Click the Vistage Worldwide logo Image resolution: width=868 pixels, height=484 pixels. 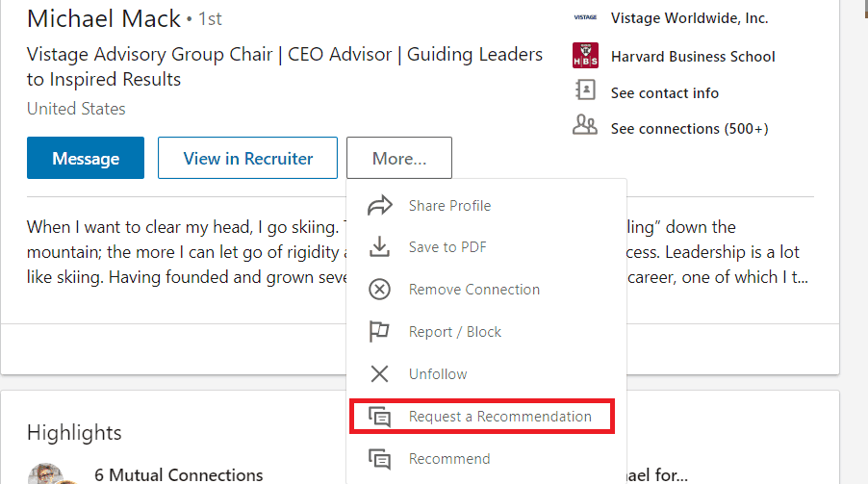coord(585,17)
